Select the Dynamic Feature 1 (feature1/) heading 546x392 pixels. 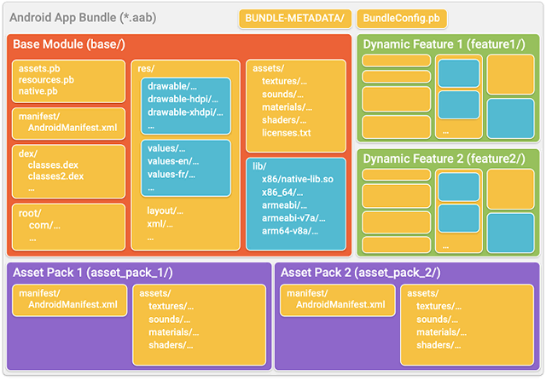pos(444,44)
